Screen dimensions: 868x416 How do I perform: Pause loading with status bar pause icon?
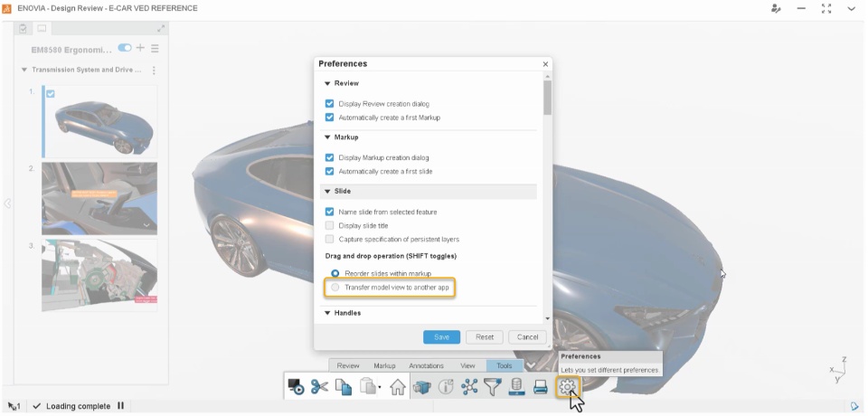(120, 406)
